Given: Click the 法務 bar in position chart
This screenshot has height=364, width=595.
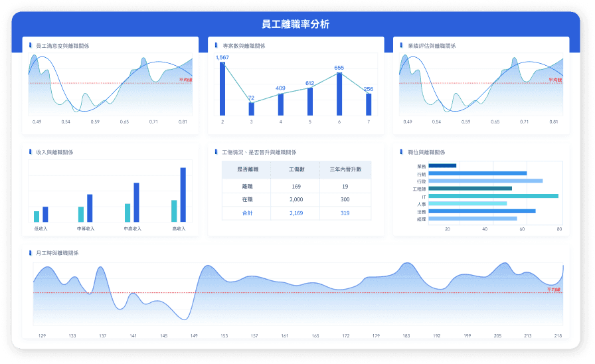Looking at the screenshot, I should pos(482,211).
